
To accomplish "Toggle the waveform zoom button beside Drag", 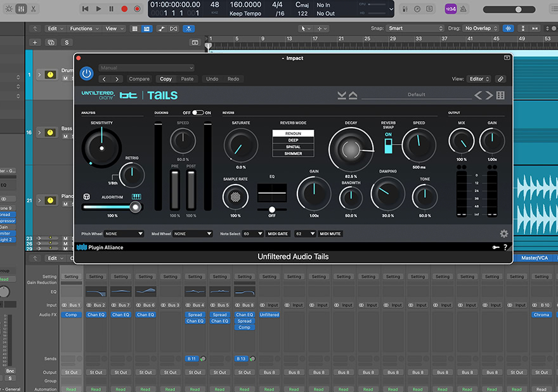I will click(x=508, y=28).
